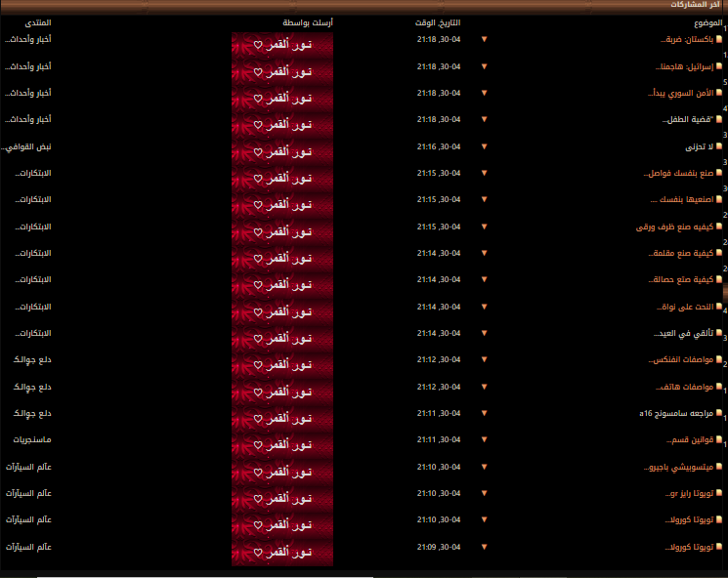
Task: Click the المنتدى column header
Action: pos(37,22)
